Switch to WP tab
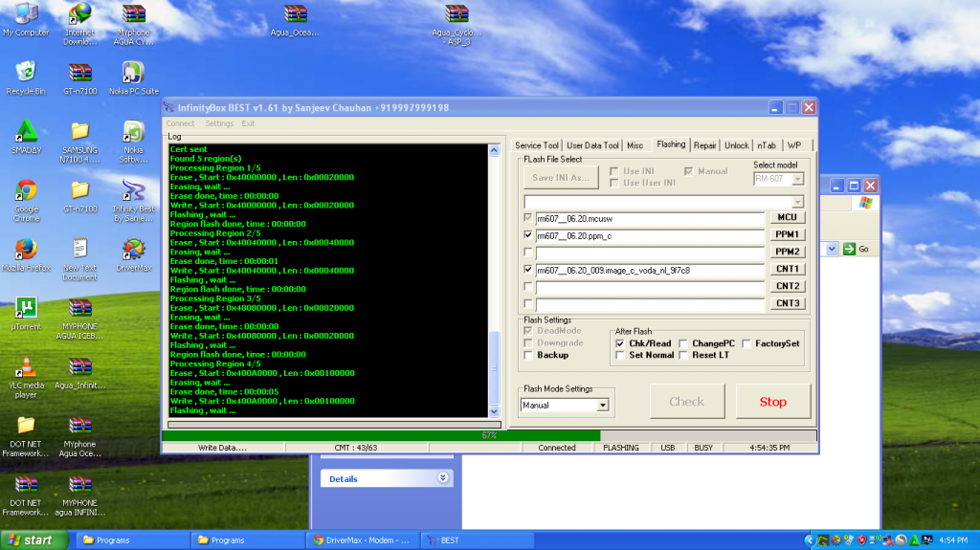980x550 pixels. (794, 145)
